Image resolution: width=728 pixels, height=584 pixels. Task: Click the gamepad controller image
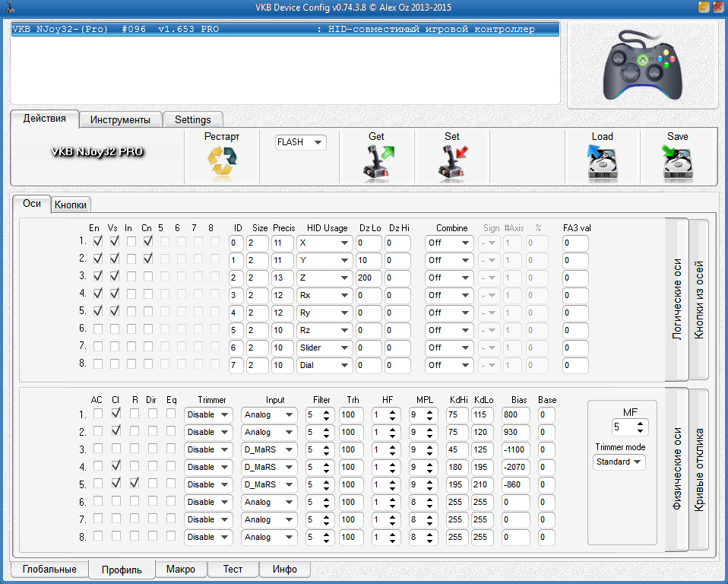(643, 65)
